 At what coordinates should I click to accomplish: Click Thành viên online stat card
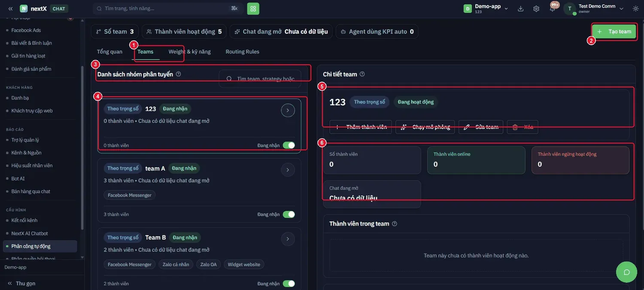476,160
